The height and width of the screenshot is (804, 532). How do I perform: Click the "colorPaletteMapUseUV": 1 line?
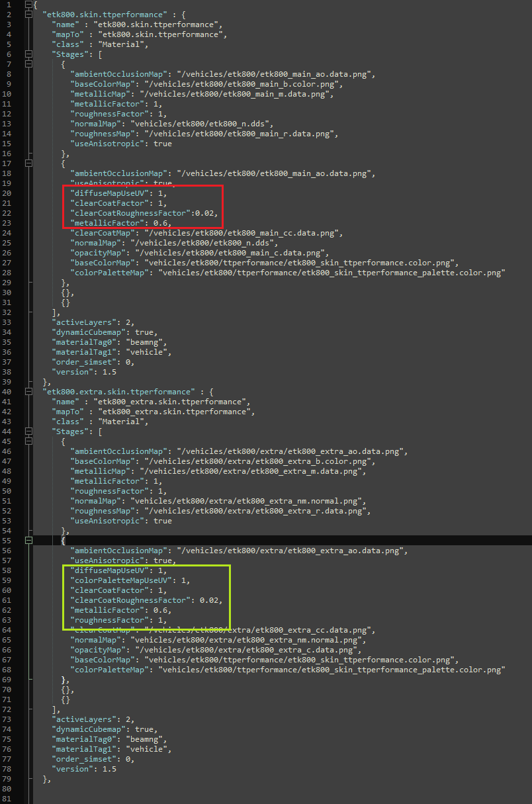129,580
